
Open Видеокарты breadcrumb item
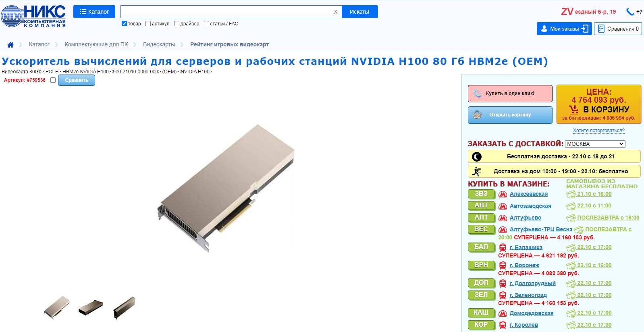click(x=159, y=44)
